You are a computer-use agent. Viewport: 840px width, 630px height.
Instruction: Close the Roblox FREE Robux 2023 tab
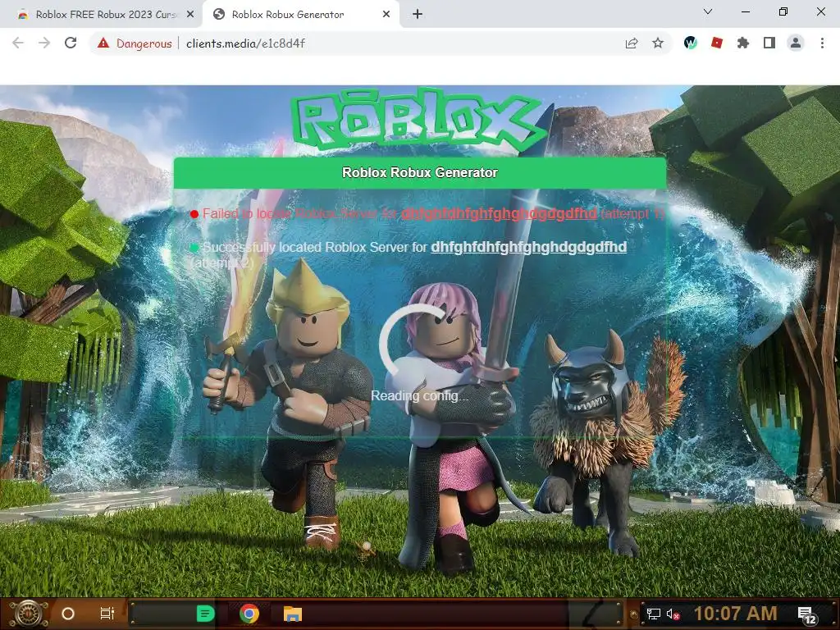[x=190, y=15]
